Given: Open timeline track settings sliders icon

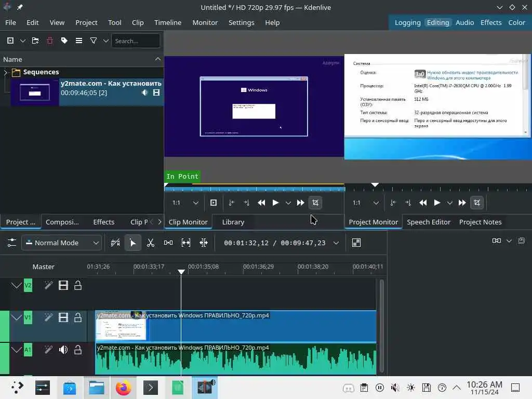Looking at the screenshot, I should click(x=11, y=243).
